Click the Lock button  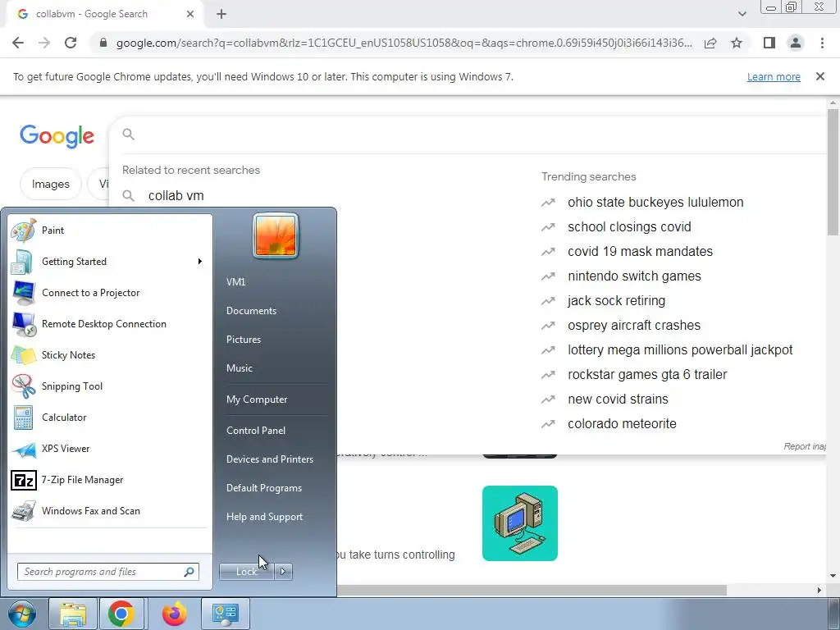(246, 572)
